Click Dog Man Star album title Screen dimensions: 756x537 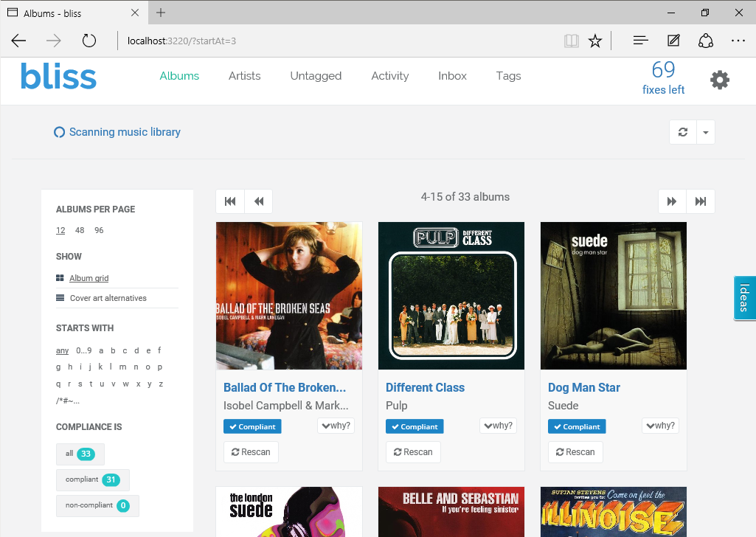click(584, 387)
